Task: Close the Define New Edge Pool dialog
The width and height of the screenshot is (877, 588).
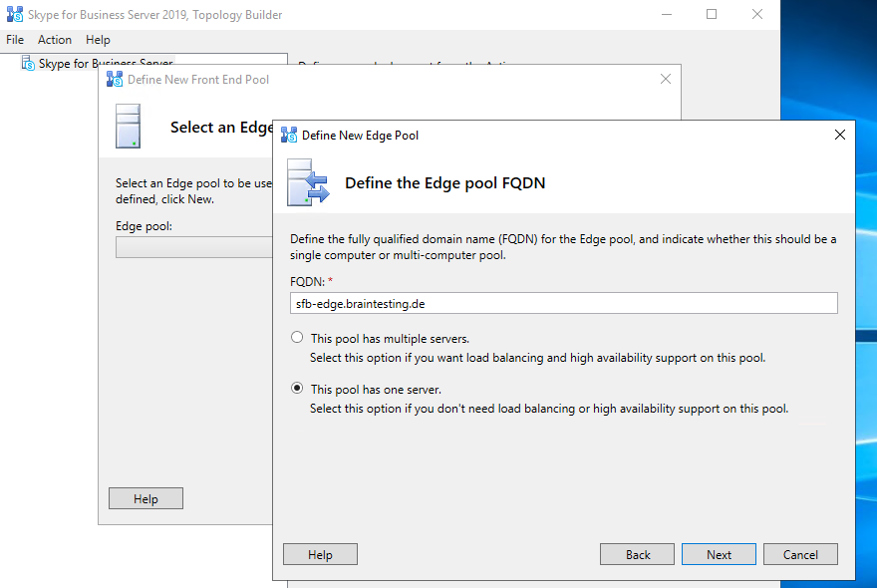Action: click(x=839, y=135)
